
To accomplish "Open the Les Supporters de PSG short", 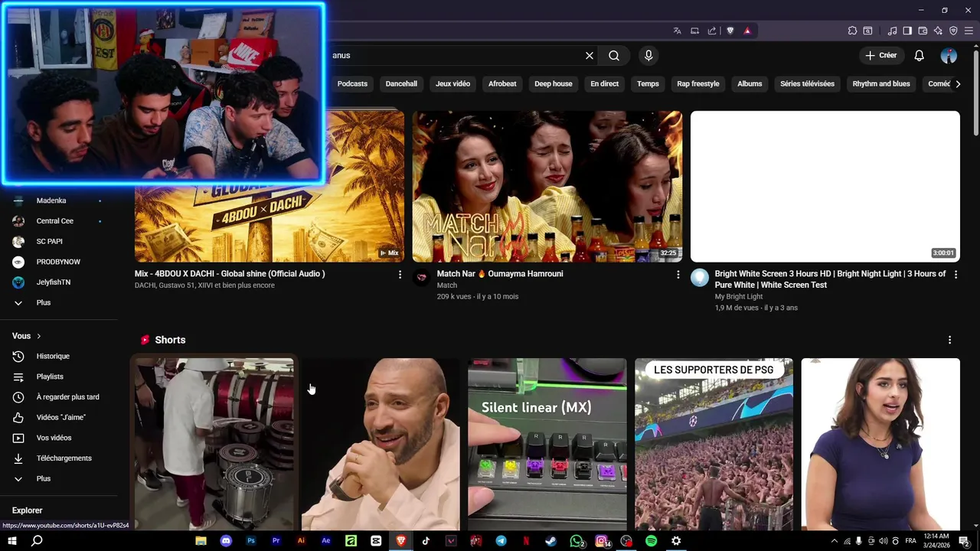I will tap(714, 444).
